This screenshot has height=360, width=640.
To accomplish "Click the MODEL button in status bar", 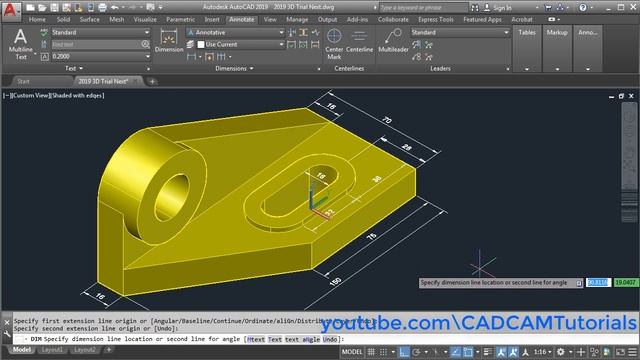I will (352, 352).
